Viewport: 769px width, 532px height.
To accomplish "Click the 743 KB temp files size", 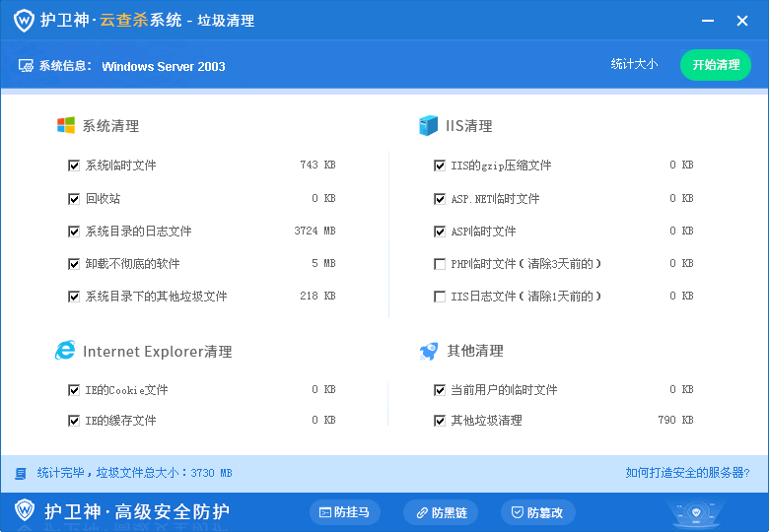I will pyautogui.click(x=317, y=166).
